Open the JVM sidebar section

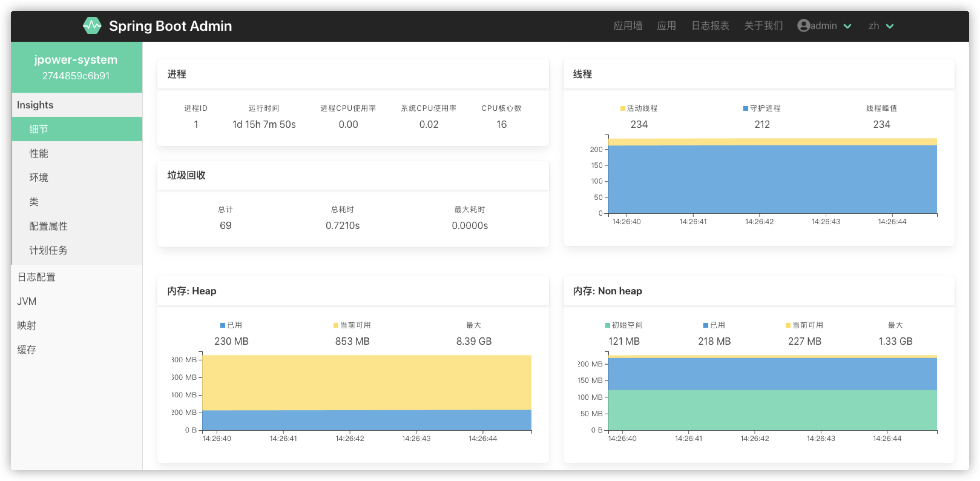tap(77, 301)
